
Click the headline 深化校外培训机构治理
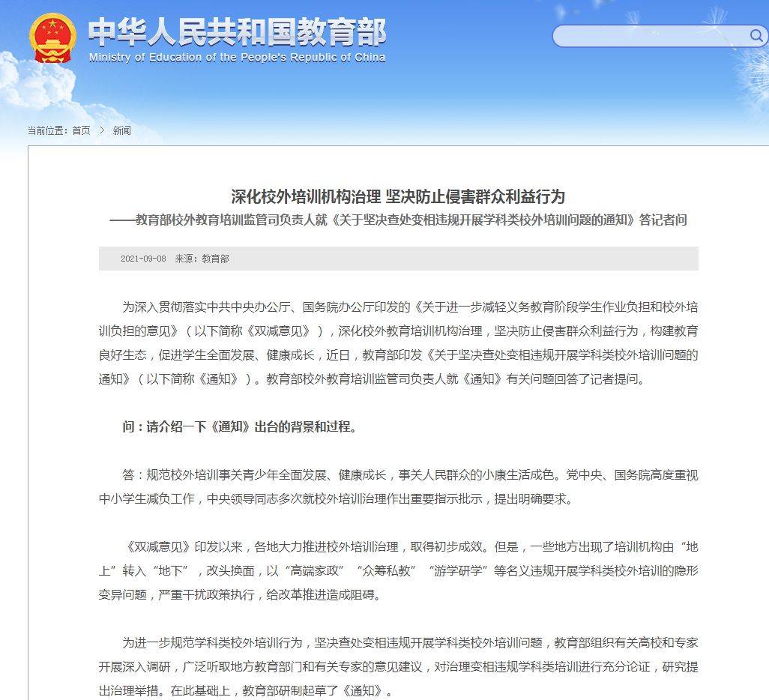click(398, 197)
